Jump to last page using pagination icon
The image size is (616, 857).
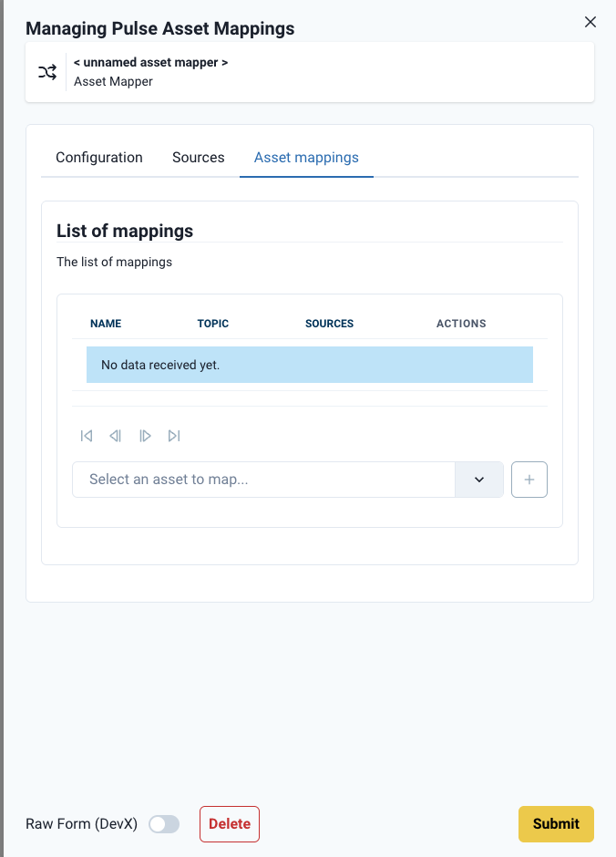tap(174, 436)
